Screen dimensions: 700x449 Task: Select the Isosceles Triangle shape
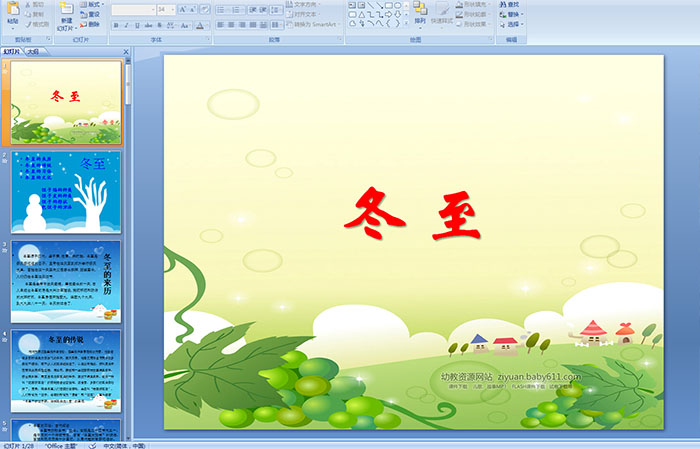pos(362,15)
